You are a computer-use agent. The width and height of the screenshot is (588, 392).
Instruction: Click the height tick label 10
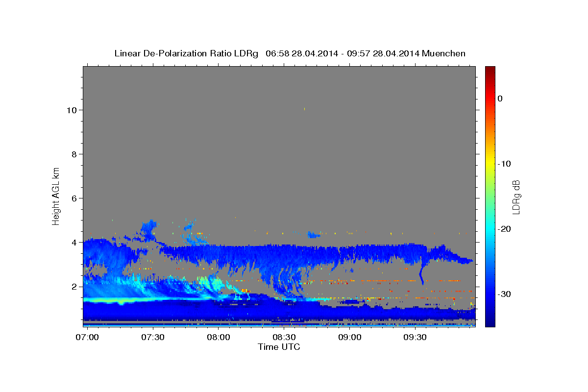coord(72,110)
